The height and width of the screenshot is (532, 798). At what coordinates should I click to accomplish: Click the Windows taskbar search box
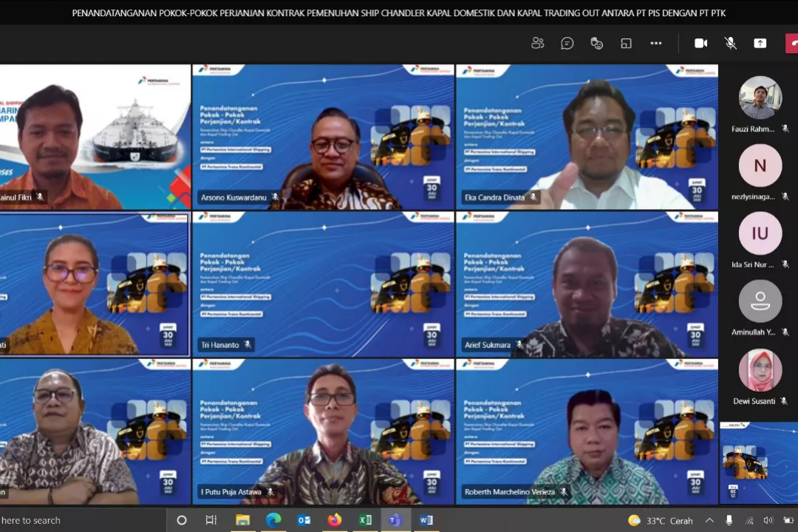pyautogui.click(x=83, y=520)
